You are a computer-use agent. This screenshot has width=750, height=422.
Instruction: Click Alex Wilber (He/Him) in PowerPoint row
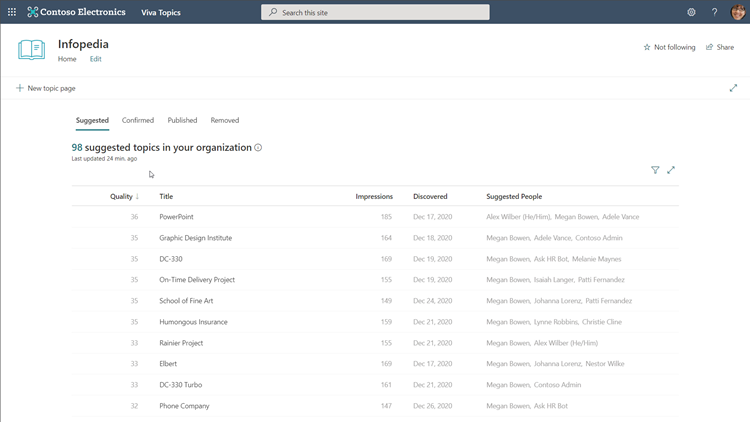click(518, 217)
